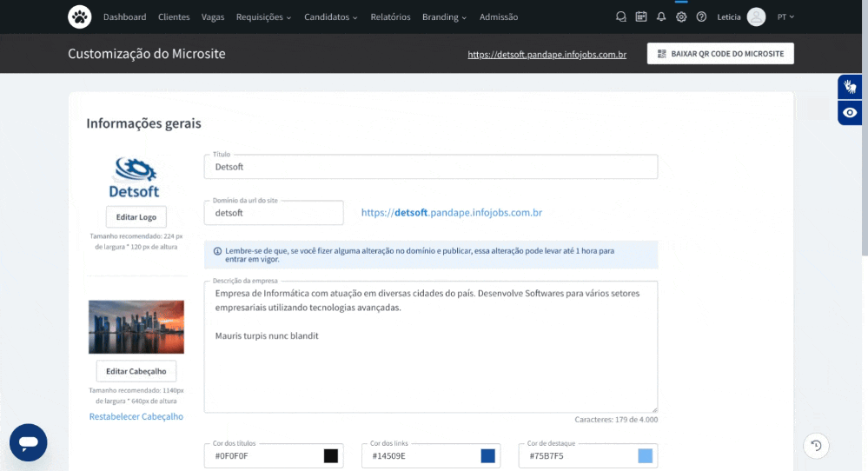Viewport: 868px width, 471px height.
Task: Click the Pandapé paw logo
Action: tap(80, 17)
